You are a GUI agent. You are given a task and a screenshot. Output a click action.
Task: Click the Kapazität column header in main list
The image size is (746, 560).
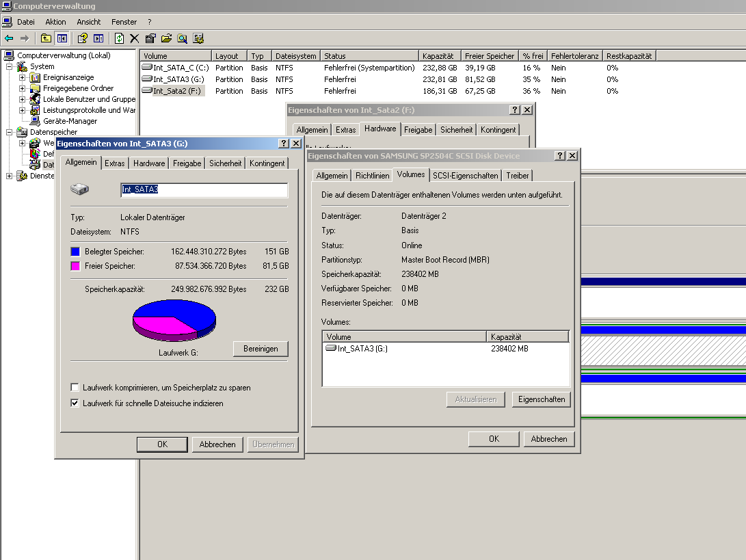440,55
